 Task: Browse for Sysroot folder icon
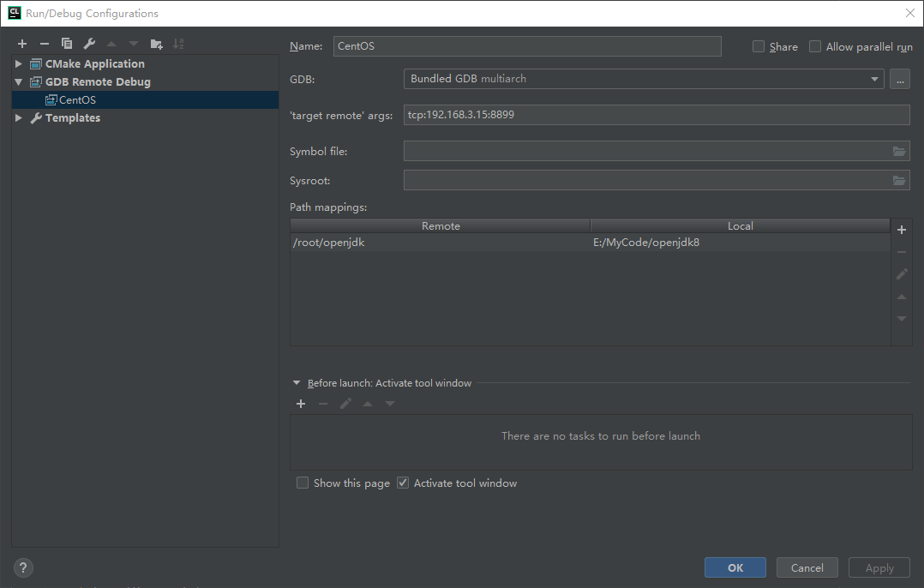tap(898, 181)
